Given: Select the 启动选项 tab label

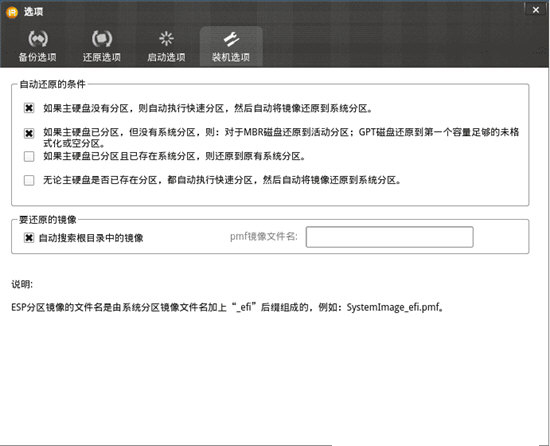Looking at the screenshot, I should 166,57.
